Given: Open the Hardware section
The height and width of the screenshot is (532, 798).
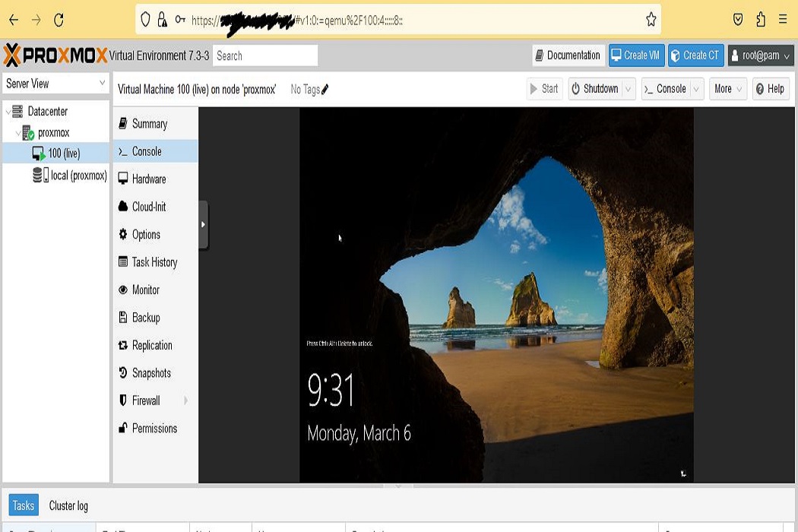Looking at the screenshot, I should [148, 179].
